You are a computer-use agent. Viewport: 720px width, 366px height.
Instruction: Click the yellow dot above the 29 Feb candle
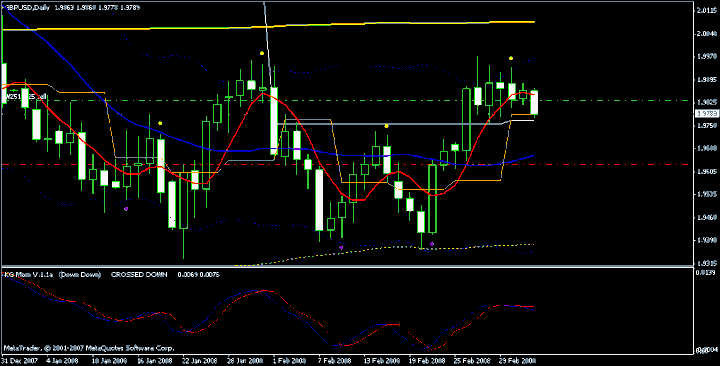[x=511, y=58]
